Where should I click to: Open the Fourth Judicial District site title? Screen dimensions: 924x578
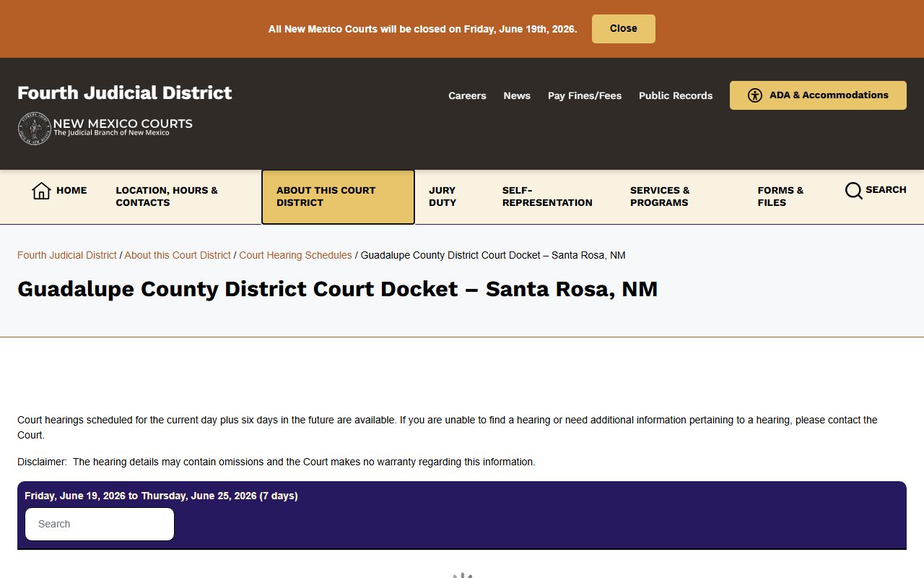[x=125, y=92]
